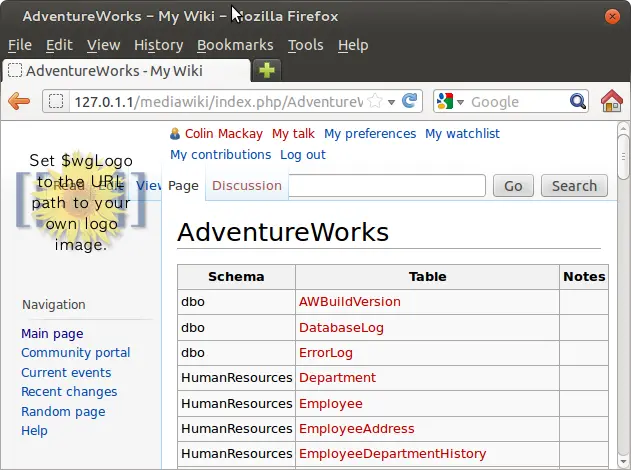The height and width of the screenshot is (470, 631).
Task: Open the EmployeeDepartmentHistory table link
Action: click(392, 454)
